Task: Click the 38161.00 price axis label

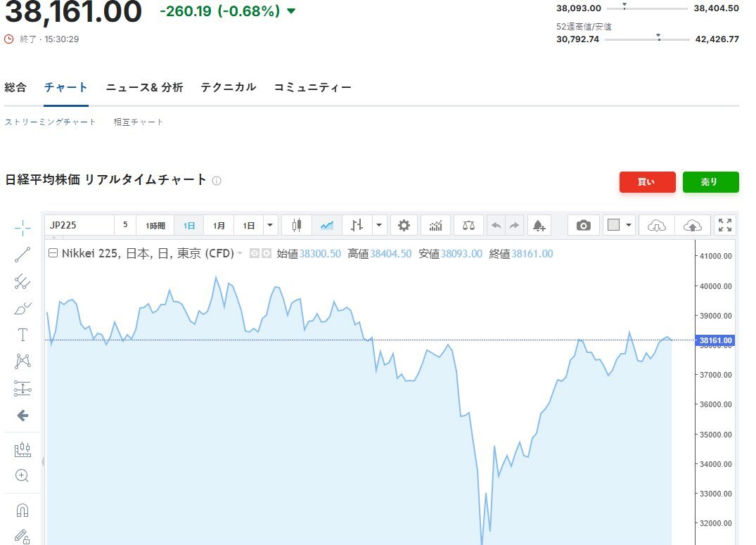Action: (x=715, y=340)
